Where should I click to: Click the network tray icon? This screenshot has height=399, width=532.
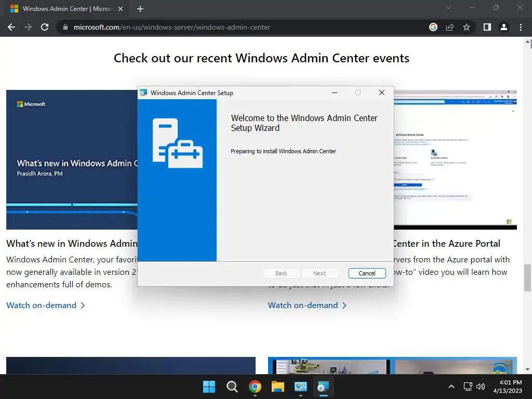point(468,387)
